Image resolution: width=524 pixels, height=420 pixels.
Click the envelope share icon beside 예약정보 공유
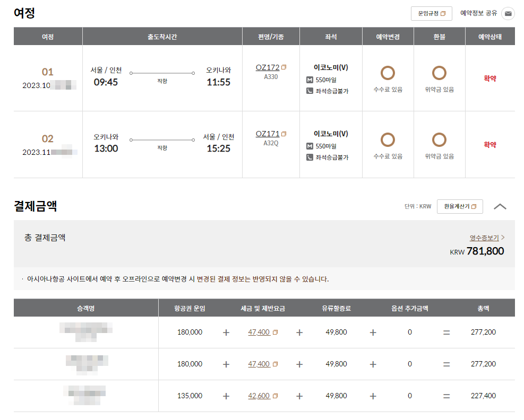click(x=508, y=14)
